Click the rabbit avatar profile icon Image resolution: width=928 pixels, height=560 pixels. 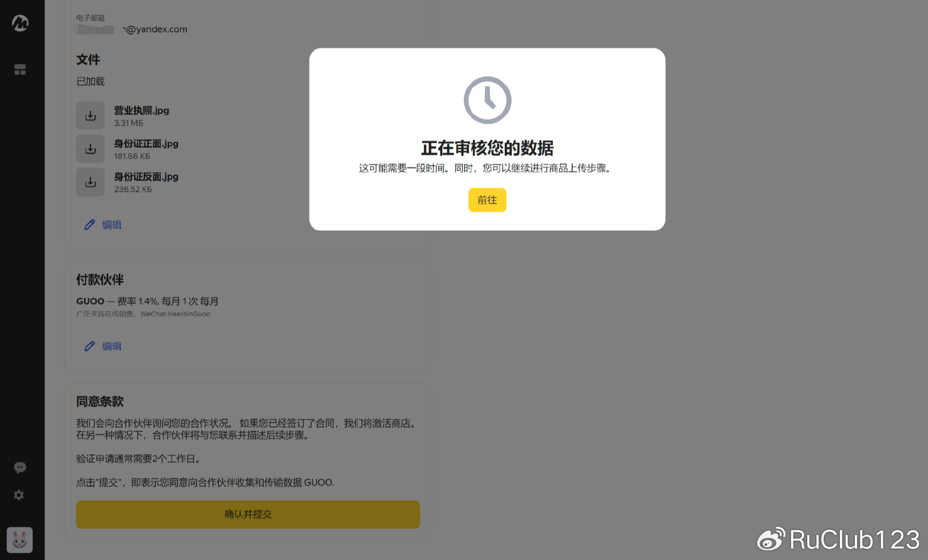coord(20,540)
